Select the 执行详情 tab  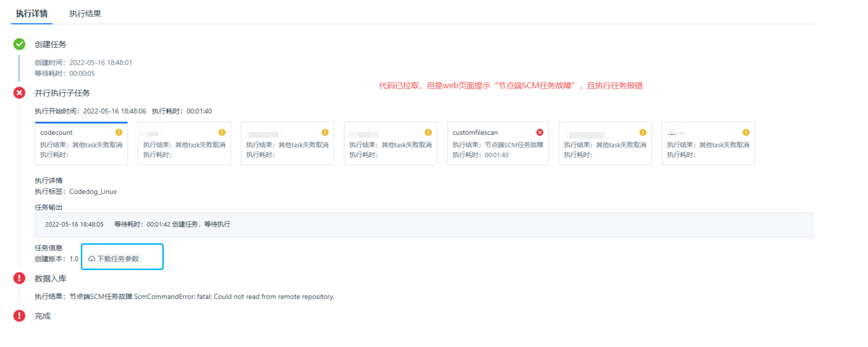[x=32, y=14]
